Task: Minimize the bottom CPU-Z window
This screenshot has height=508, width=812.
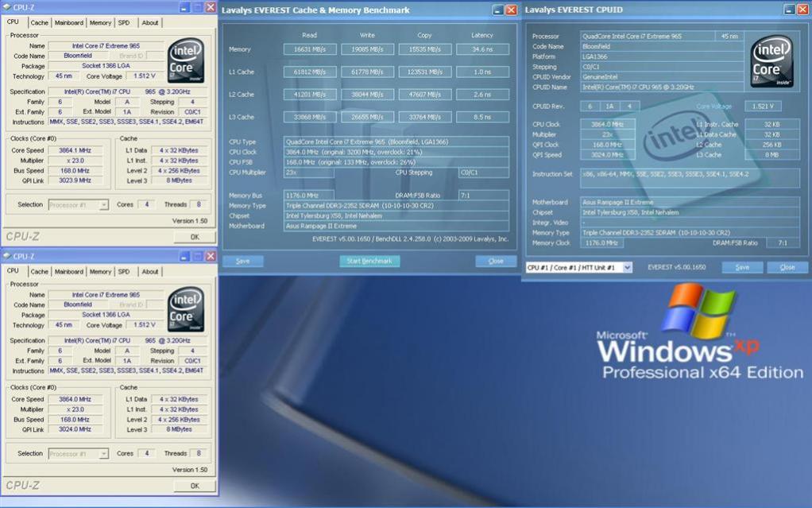Action: [x=184, y=256]
